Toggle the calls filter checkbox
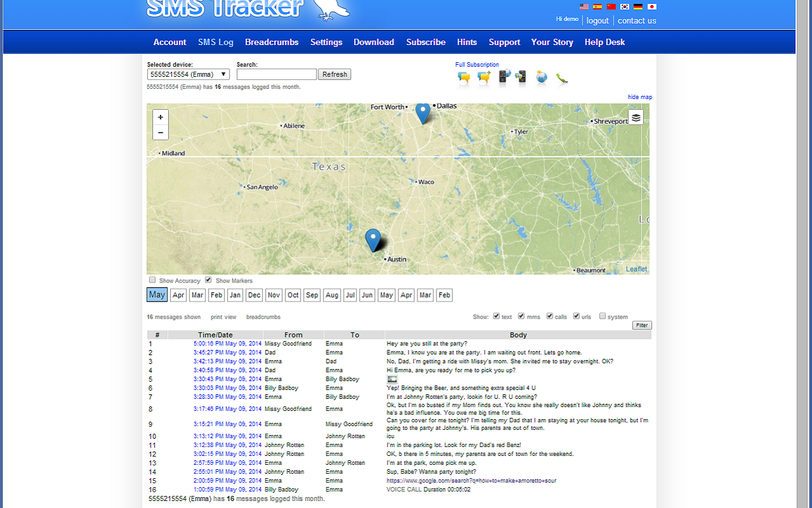 (550, 316)
